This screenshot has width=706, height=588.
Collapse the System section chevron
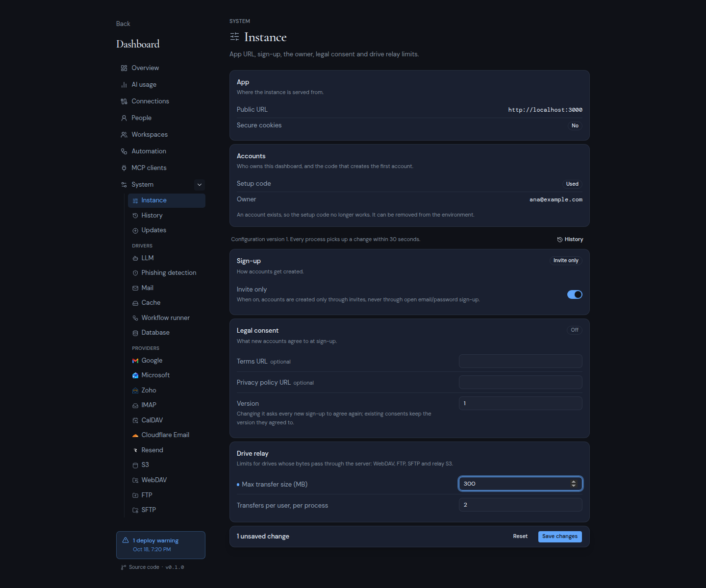coord(200,185)
